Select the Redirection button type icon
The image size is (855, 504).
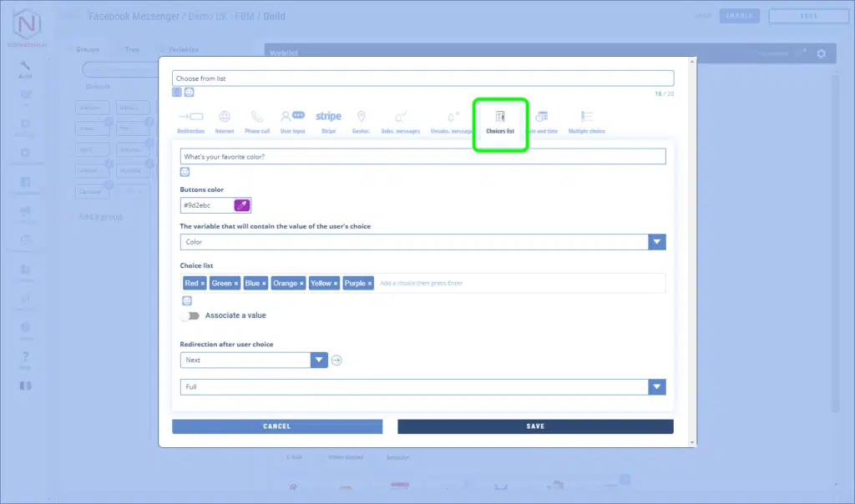click(x=190, y=121)
